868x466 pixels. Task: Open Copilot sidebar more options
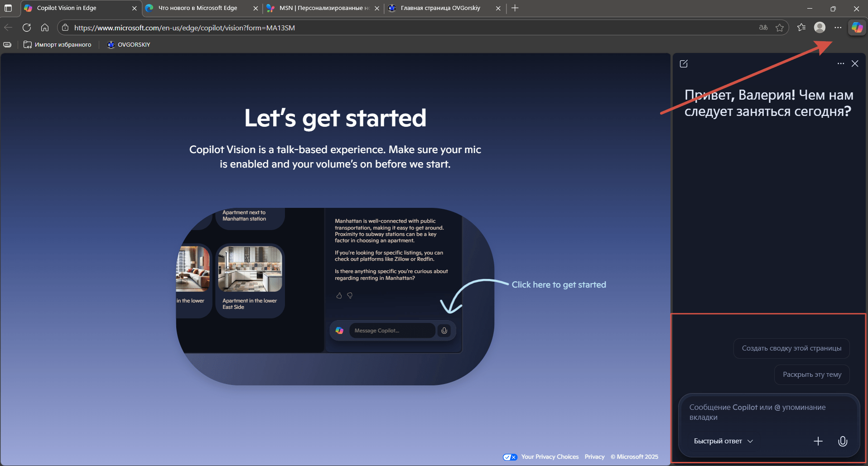841,64
